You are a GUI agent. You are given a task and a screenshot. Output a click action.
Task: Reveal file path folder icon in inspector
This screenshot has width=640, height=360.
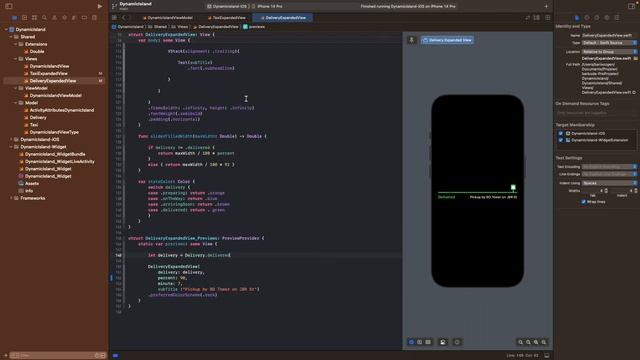tap(636, 58)
